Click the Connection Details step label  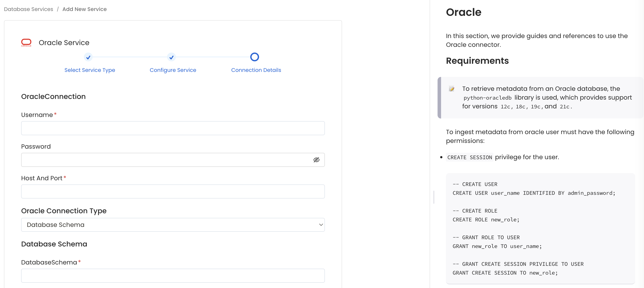coord(256,70)
